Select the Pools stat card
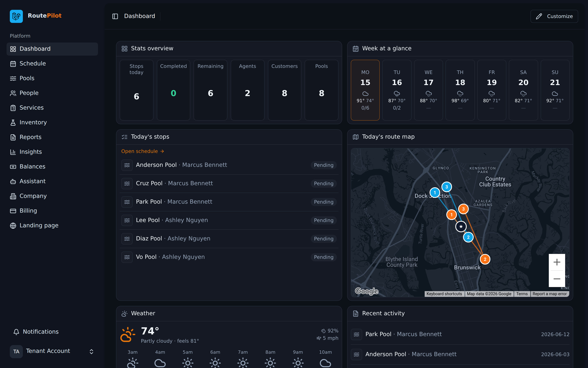Screen dimensions: 588x368 321,90
